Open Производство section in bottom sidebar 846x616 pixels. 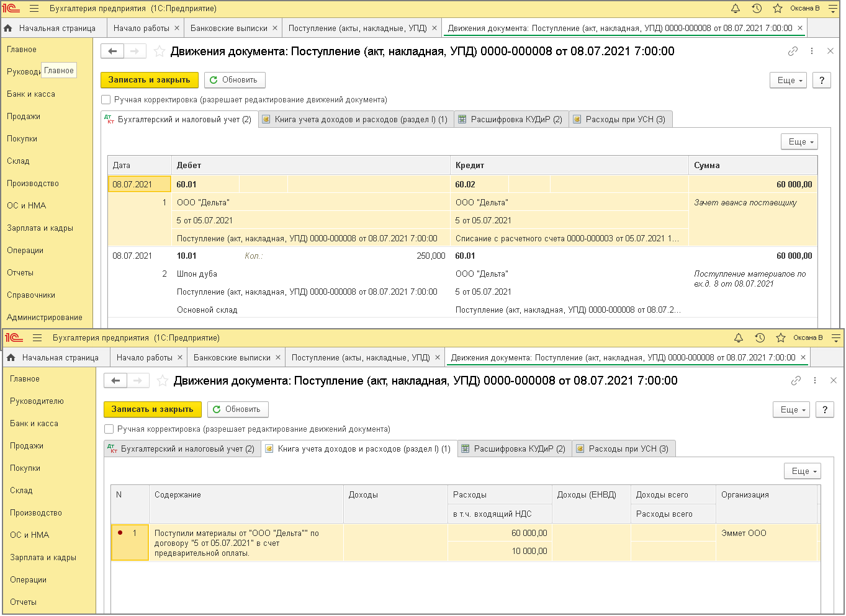[36, 513]
